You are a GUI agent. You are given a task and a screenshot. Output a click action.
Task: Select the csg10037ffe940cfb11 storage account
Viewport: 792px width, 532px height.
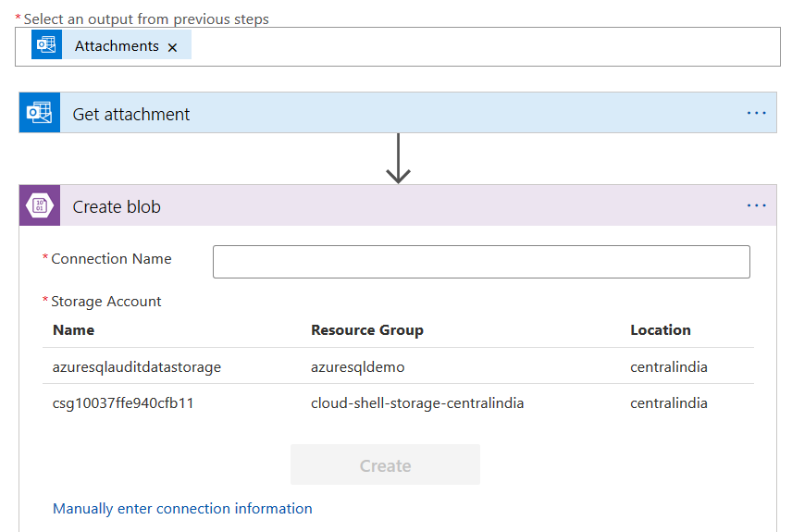[x=123, y=403]
